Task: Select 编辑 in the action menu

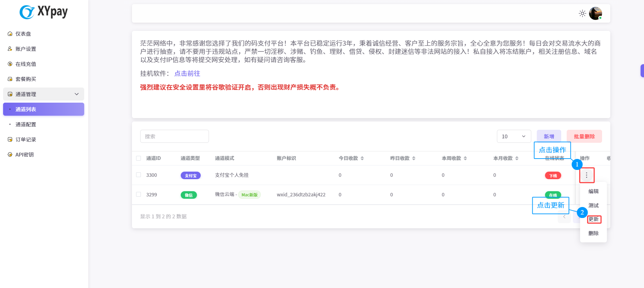Action: pyautogui.click(x=593, y=191)
